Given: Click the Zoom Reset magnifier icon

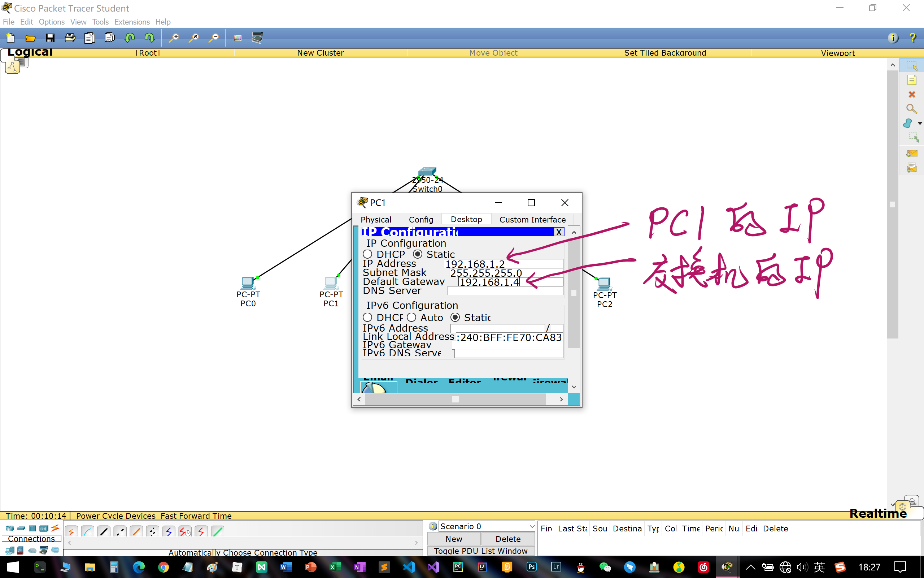Looking at the screenshot, I should coord(194,38).
